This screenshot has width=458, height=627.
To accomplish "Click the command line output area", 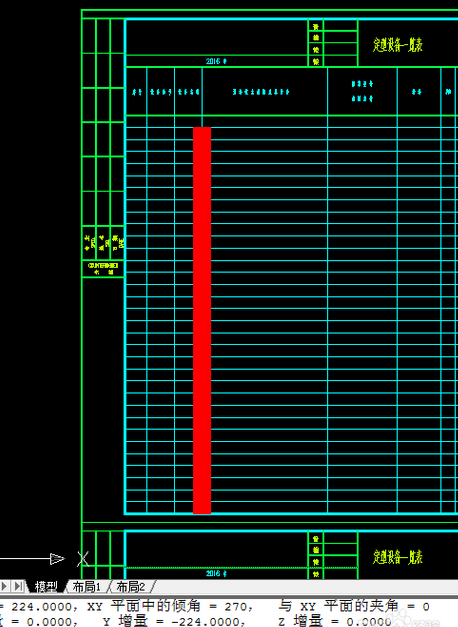I will point(229,613).
